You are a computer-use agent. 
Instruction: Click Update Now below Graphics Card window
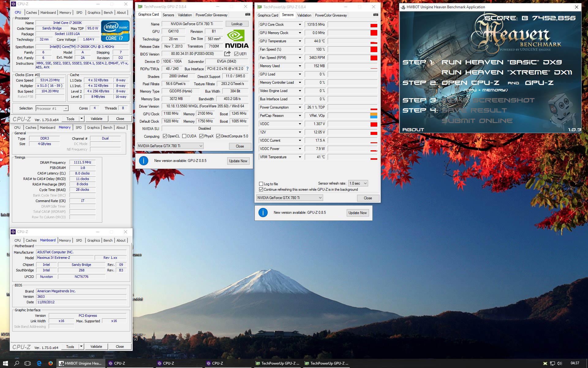coord(238,161)
